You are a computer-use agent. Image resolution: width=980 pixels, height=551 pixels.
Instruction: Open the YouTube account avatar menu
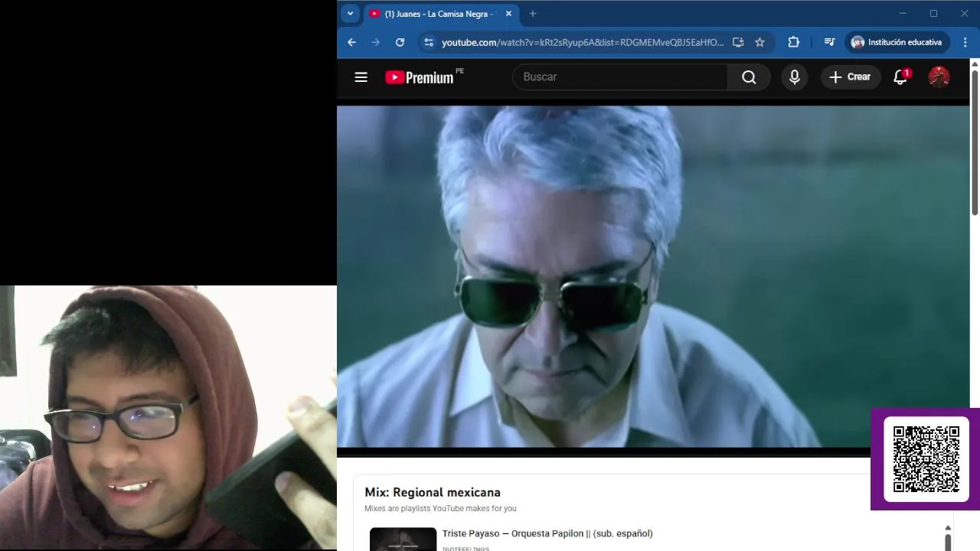click(x=939, y=77)
